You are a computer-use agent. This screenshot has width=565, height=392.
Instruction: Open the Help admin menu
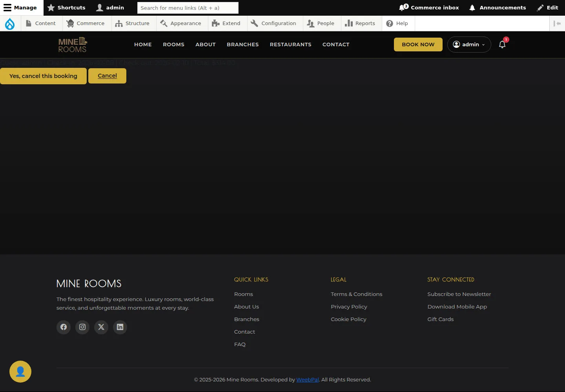tap(397, 24)
